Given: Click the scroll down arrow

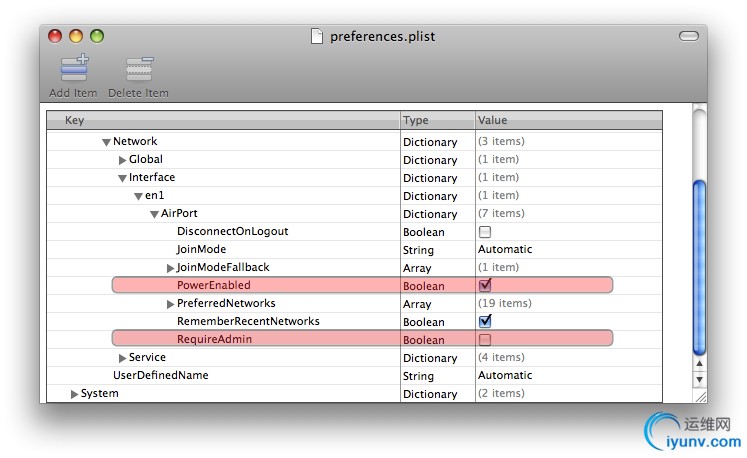Looking at the screenshot, I should (x=699, y=380).
